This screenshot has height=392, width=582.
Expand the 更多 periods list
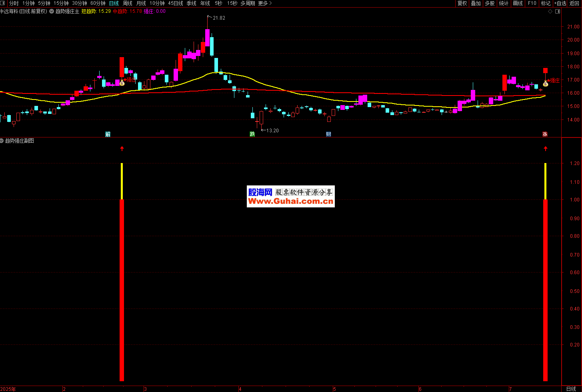265,3
